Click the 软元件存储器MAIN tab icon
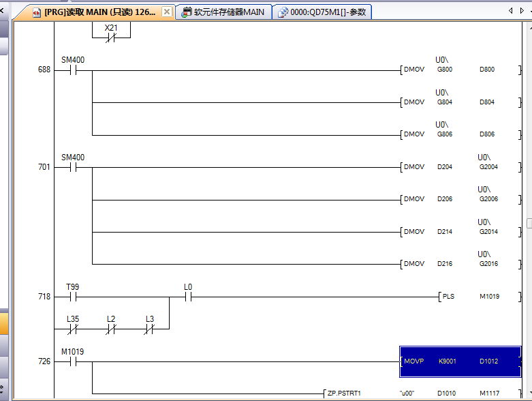 pyautogui.click(x=186, y=12)
